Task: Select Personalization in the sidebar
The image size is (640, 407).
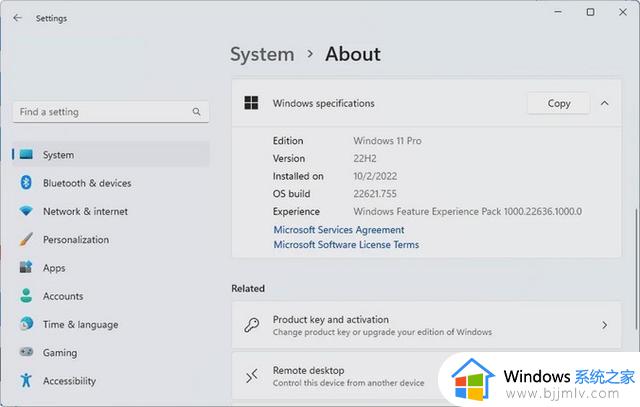Action: pyautogui.click(x=111, y=239)
